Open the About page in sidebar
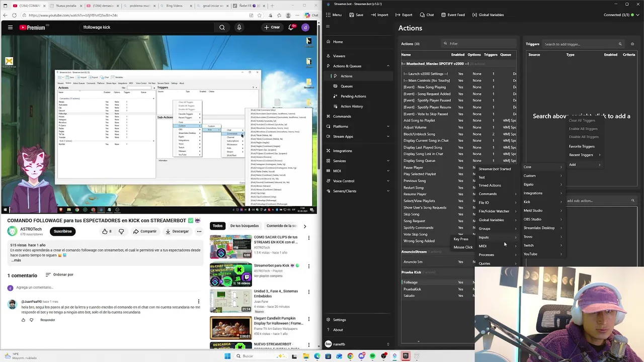 [x=358, y=330]
